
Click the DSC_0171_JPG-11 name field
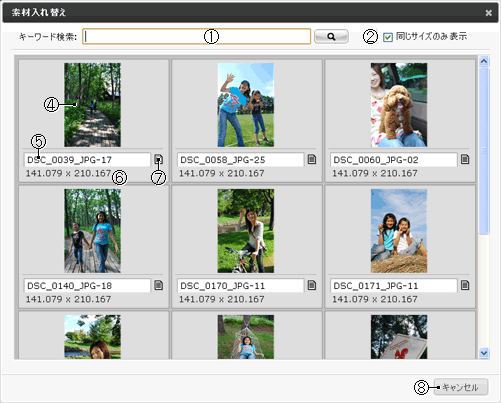click(394, 286)
